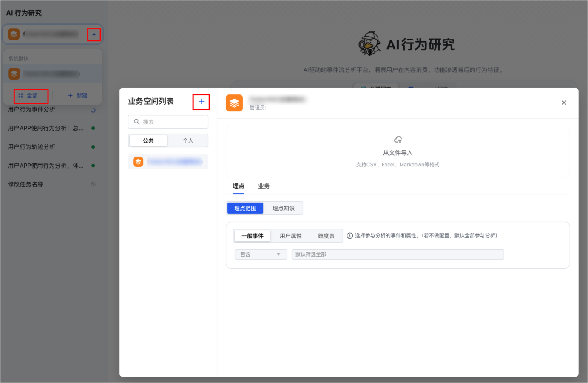This screenshot has height=383, width=588.
Task: Select the 埋点知识 toggle
Action: (x=284, y=208)
